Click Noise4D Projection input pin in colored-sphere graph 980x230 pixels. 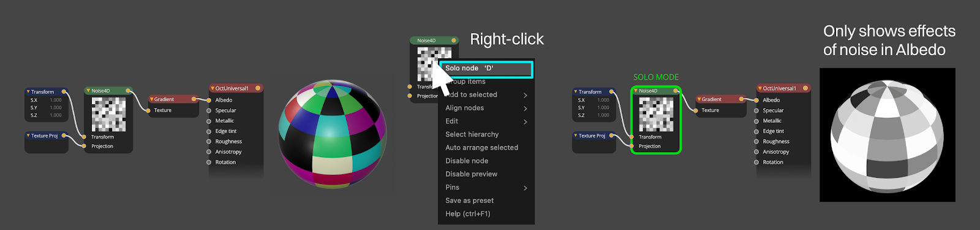tap(85, 146)
